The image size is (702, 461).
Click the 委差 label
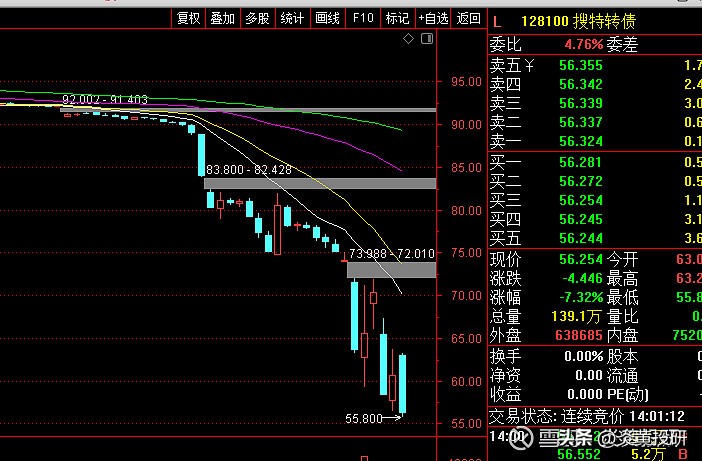pos(622,45)
